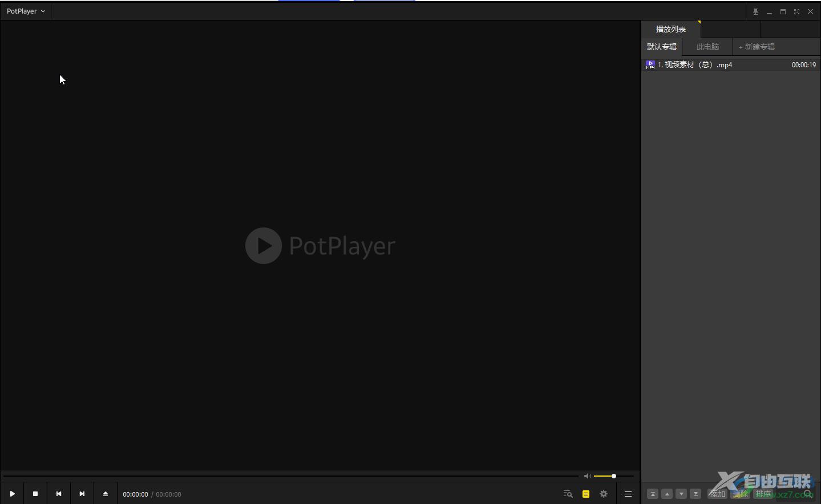Select the 播放列表 tab

tap(671, 29)
